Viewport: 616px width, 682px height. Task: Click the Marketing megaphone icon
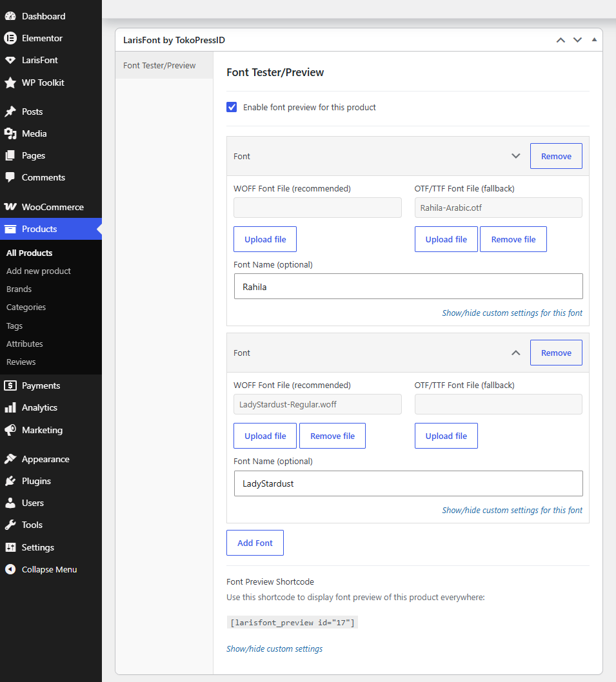10,430
